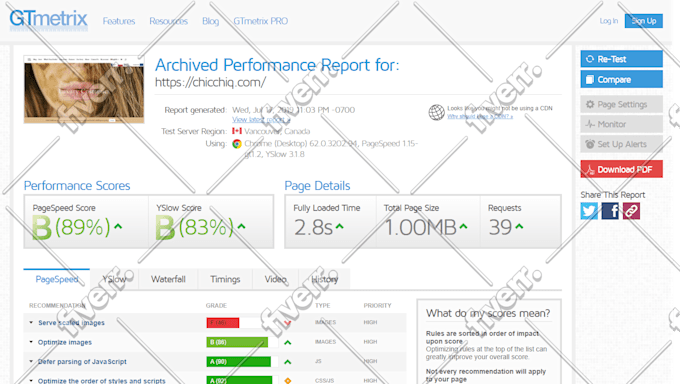Click the TYPE column header
The height and width of the screenshot is (384, 680).
[x=323, y=305]
